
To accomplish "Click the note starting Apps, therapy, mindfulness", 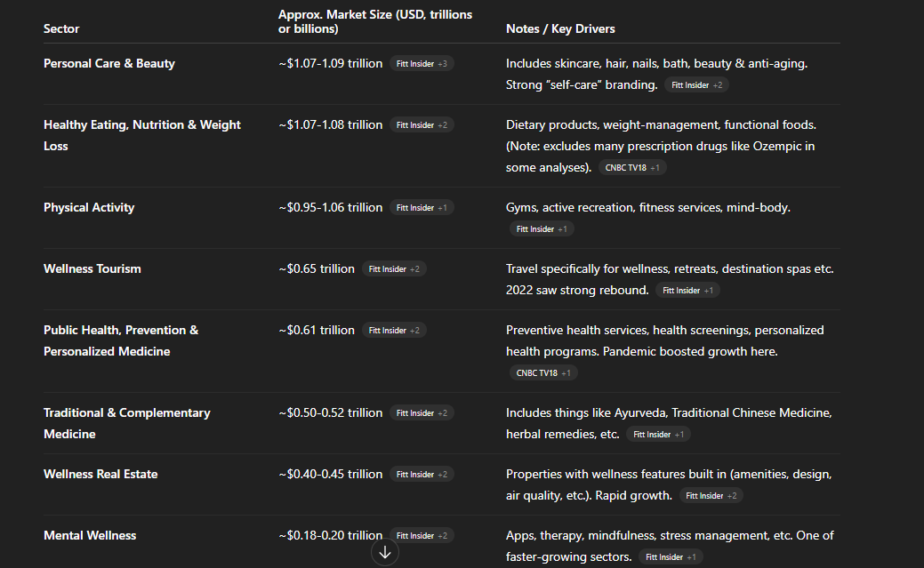I will pos(670,546).
